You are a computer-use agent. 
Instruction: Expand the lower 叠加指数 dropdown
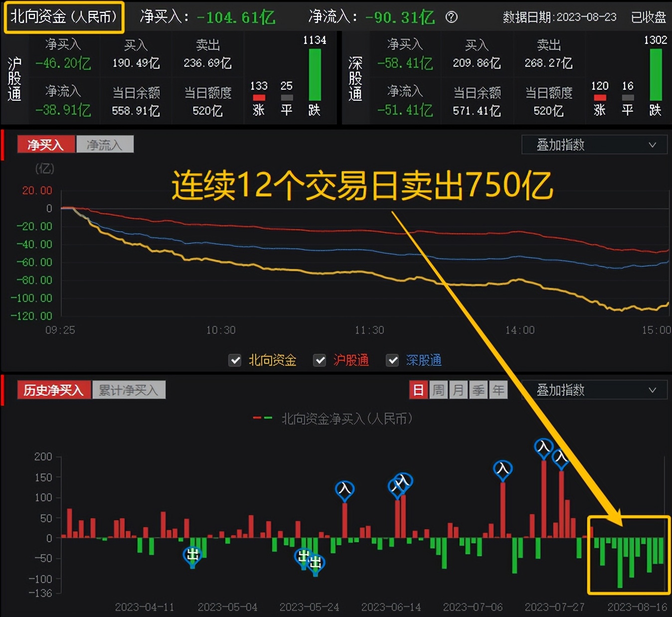click(x=594, y=390)
